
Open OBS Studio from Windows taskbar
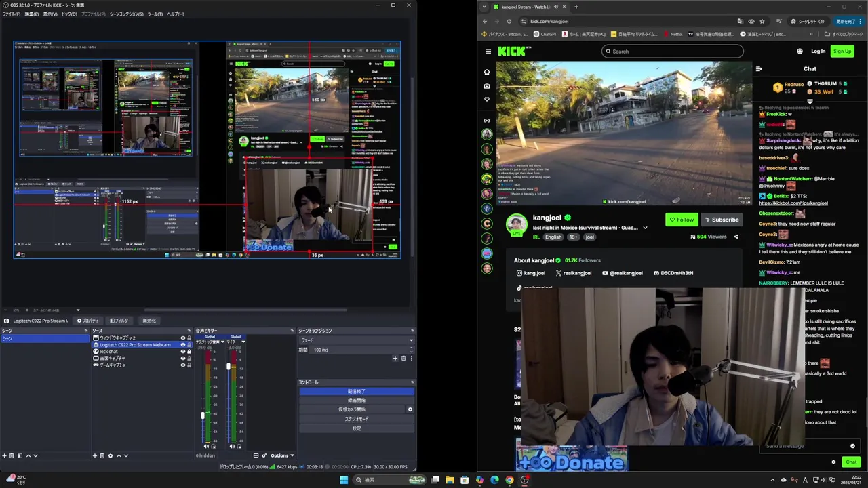[524, 480]
